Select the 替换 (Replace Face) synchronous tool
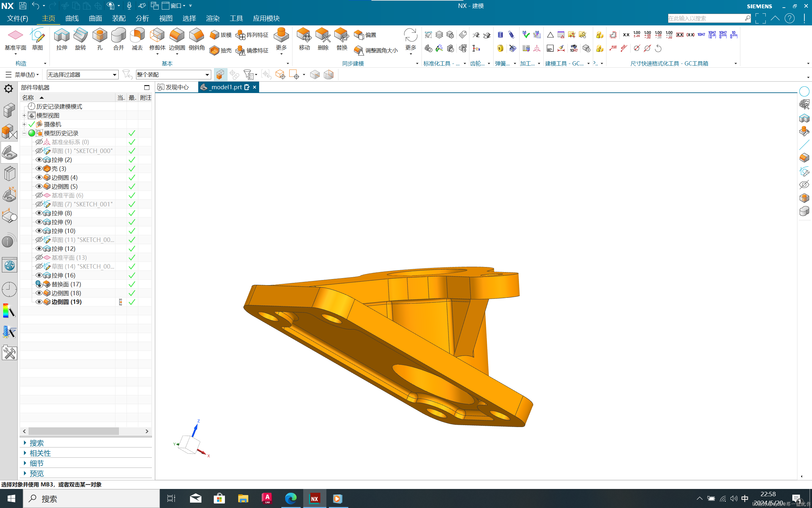This screenshot has height=508, width=812. click(342, 39)
